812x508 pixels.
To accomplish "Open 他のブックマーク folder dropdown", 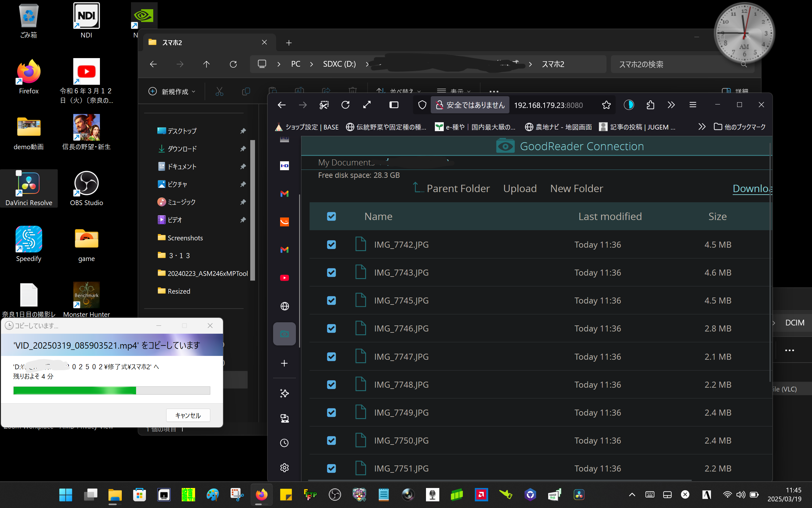I will click(x=740, y=127).
